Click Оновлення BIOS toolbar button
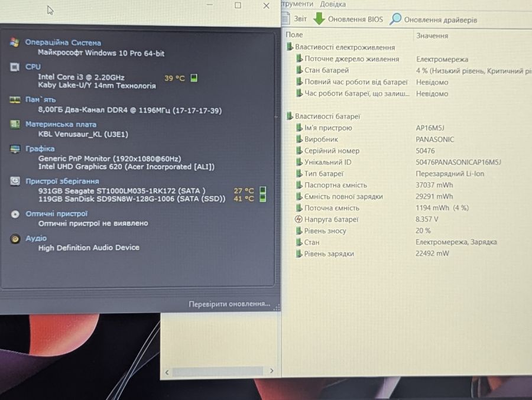This screenshot has width=532, height=400. tap(348, 19)
